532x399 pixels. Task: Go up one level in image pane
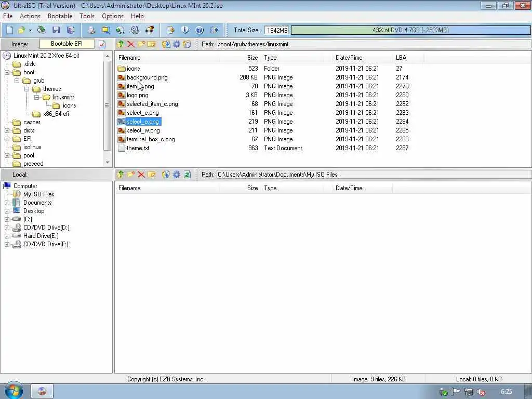(x=121, y=44)
